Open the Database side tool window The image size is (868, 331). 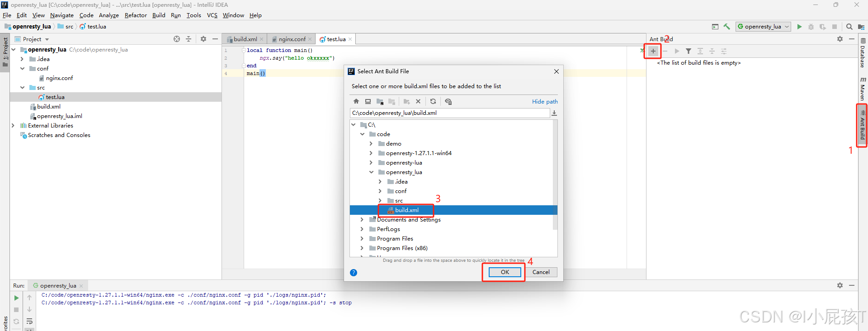[x=863, y=52]
